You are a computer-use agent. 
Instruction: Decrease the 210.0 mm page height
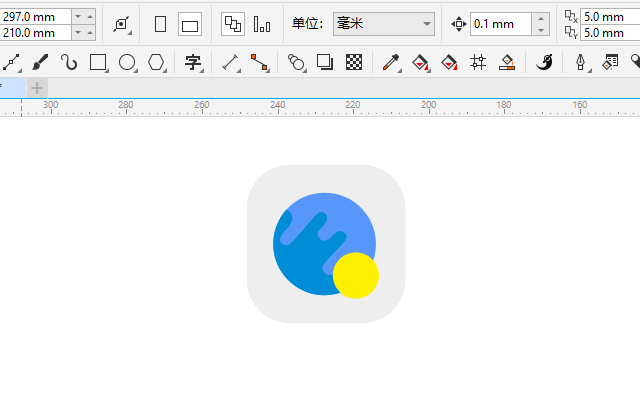pyautogui.click(x=78, y=32)
